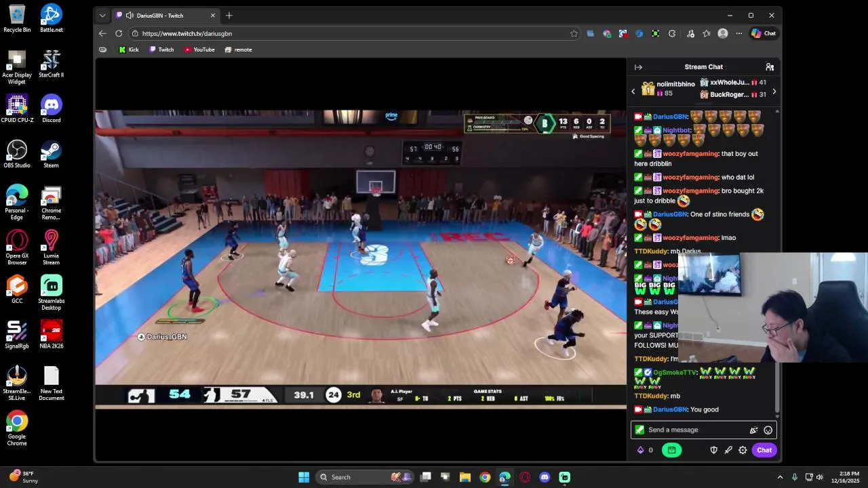Open Discord desktop shortcut
The width and height of the screenshot is (868, 488).
52,108
